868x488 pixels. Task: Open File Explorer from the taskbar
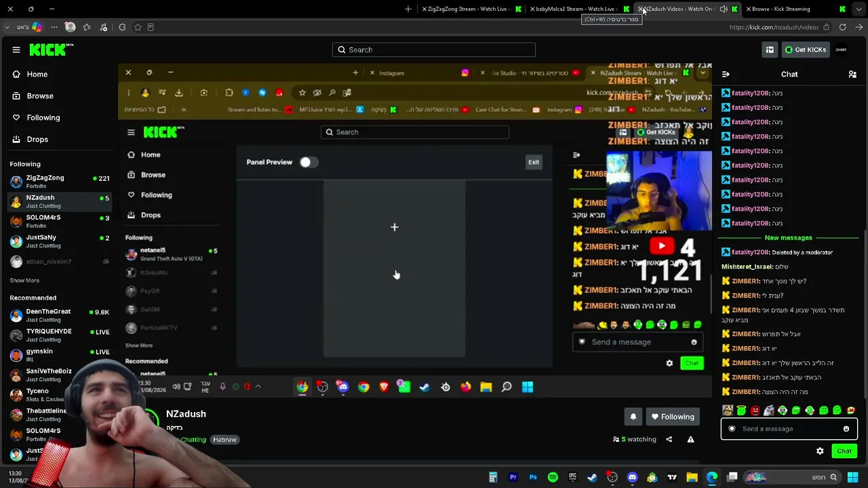(692, 478)
